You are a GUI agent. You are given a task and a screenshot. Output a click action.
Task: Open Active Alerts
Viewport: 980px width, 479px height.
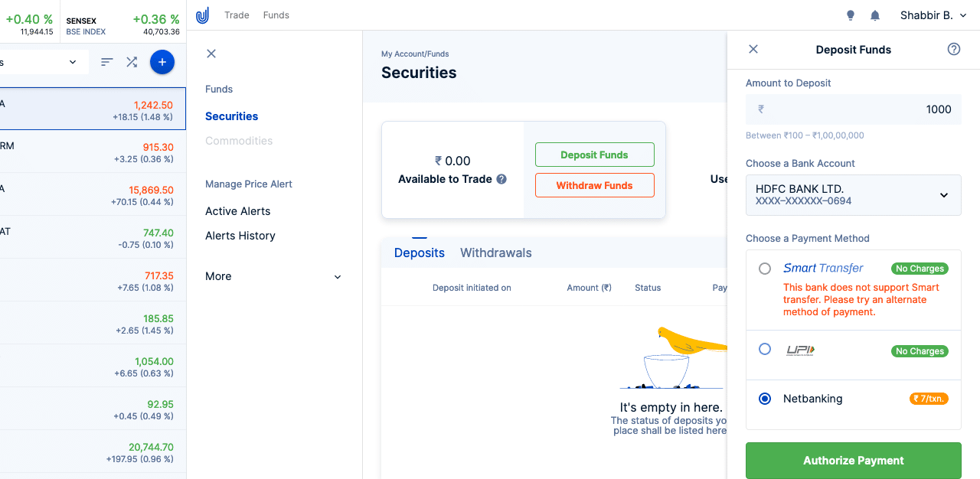click(237, 211)
